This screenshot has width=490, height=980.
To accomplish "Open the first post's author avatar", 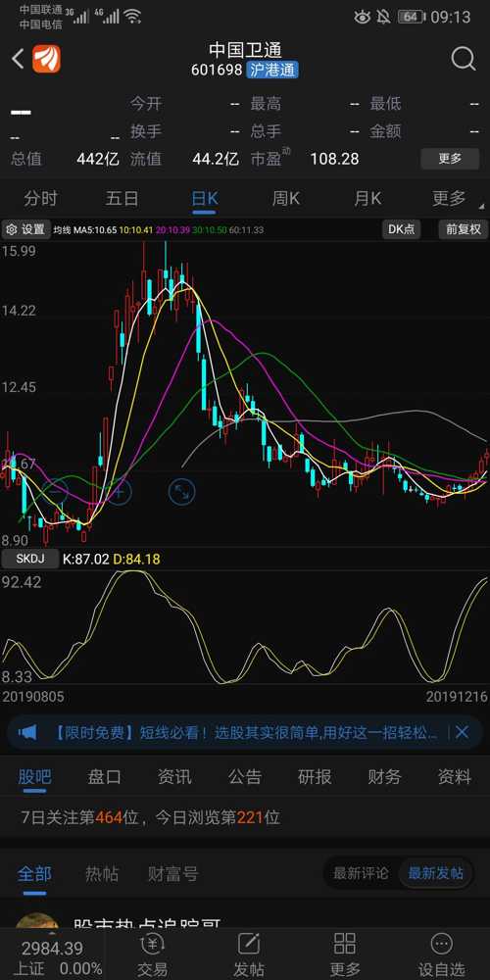I will [x=37, y=920].
